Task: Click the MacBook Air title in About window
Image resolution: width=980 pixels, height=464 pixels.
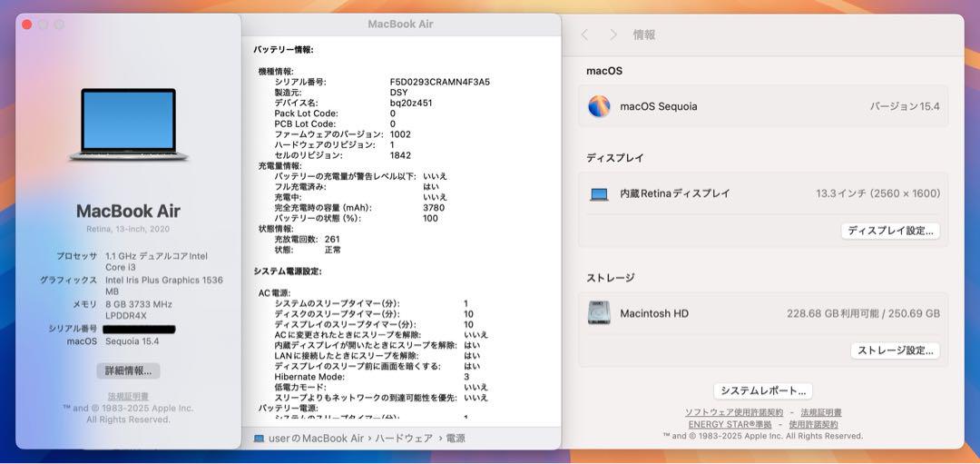Action: (128, 211)
